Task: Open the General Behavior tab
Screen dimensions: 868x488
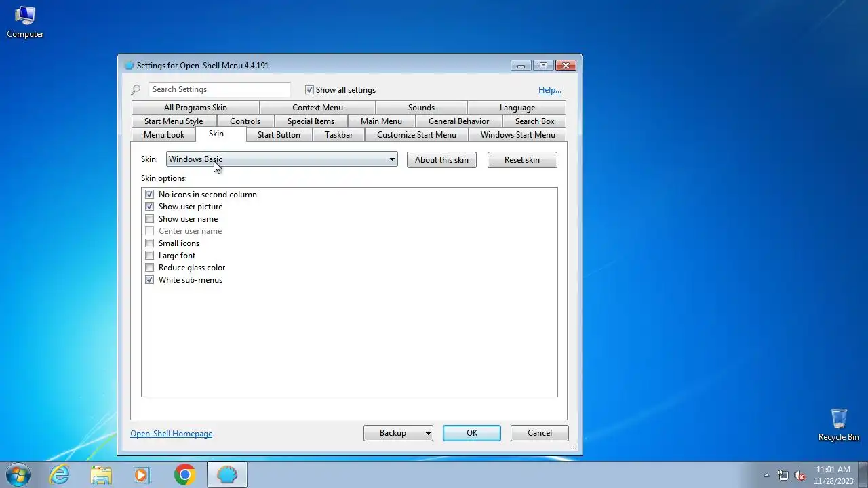Action: pyautogui.click(x=458, y=121)
